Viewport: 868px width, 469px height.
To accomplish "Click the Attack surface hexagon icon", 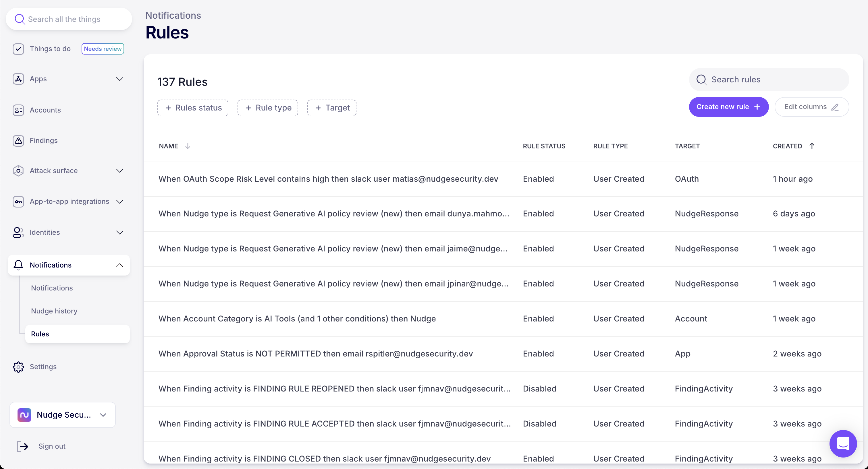I will click(18, 171).
